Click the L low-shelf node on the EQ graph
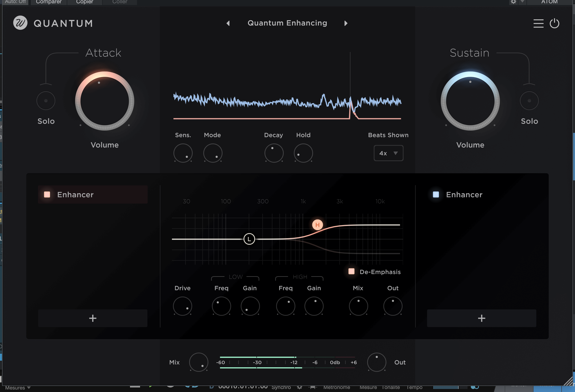Screen dimensions: 575x392 click(249, 239)
